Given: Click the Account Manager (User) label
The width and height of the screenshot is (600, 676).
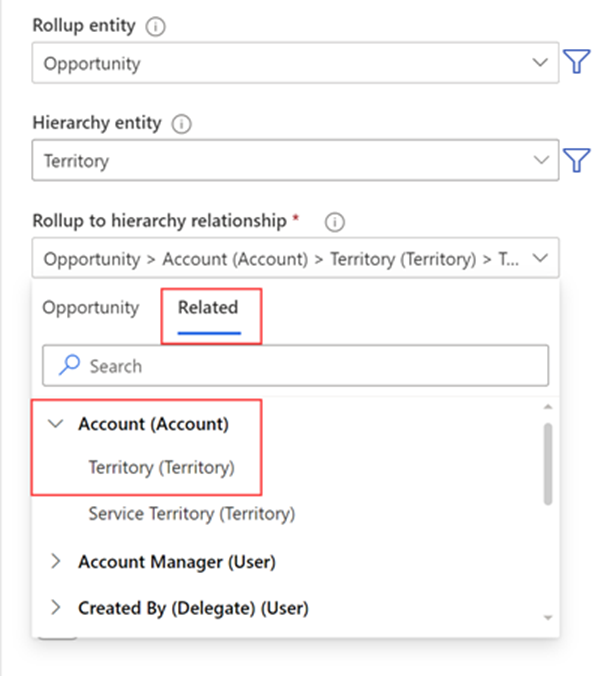Looking at the screenshot, I should tap(176, 562).
